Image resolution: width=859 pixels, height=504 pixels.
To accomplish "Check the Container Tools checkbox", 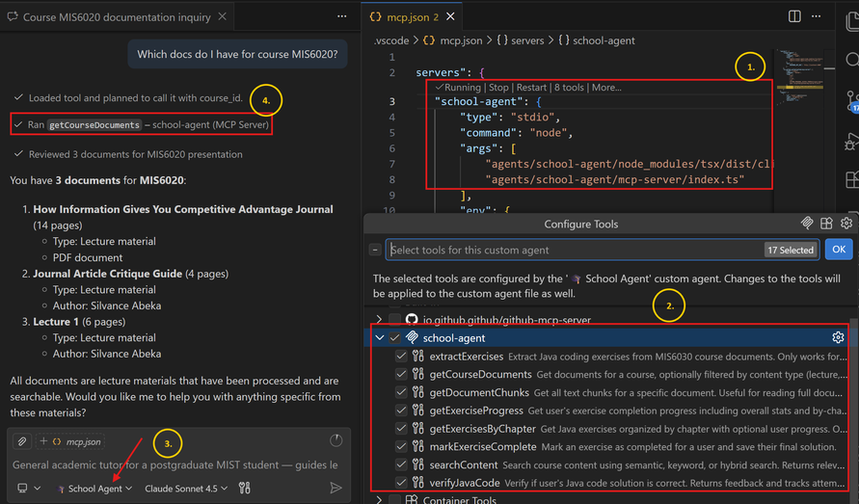I will [394, 499].
